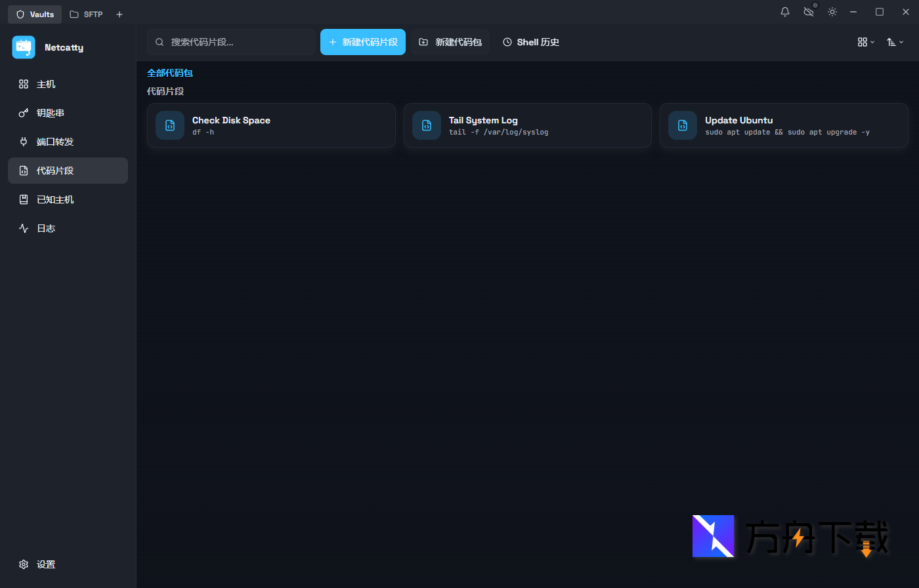Toggle light theme with sun icon
The image size is (919, 588).
[832, 12]
